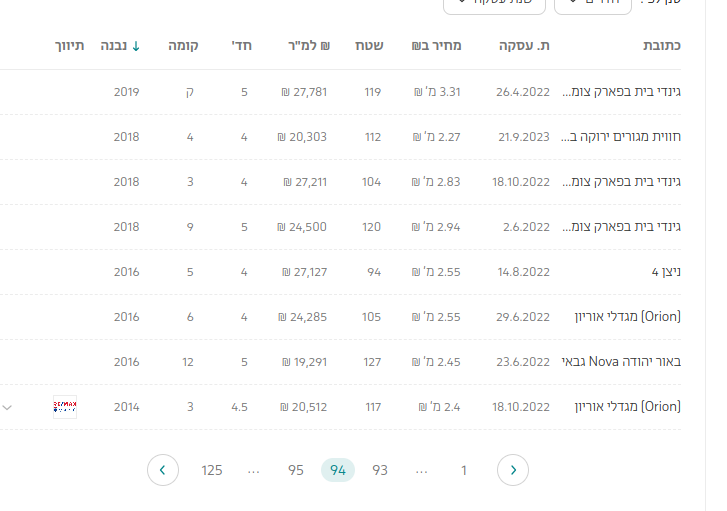
Task: Expand the last row's chevron
Action: (x=8, y=407)
